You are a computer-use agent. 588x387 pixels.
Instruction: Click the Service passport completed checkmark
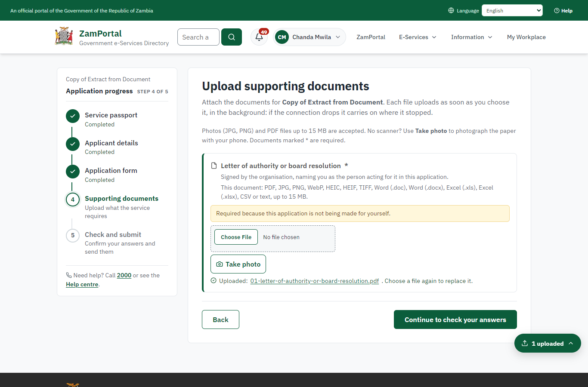(x=73, y=116)
